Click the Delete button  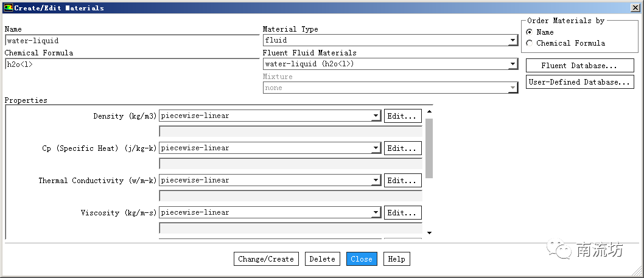click(x=323, y=259)
